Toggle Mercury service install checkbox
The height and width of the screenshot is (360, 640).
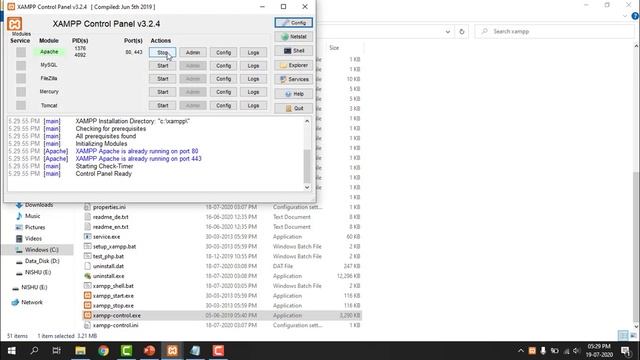pyautogui.click(x=21, y=92)
